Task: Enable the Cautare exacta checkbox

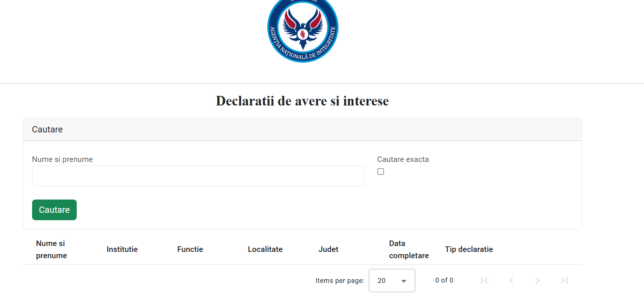Action: 381,171
